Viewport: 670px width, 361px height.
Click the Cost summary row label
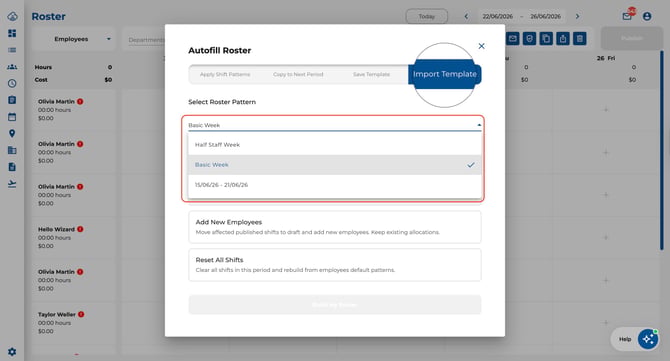click(41, 80)
